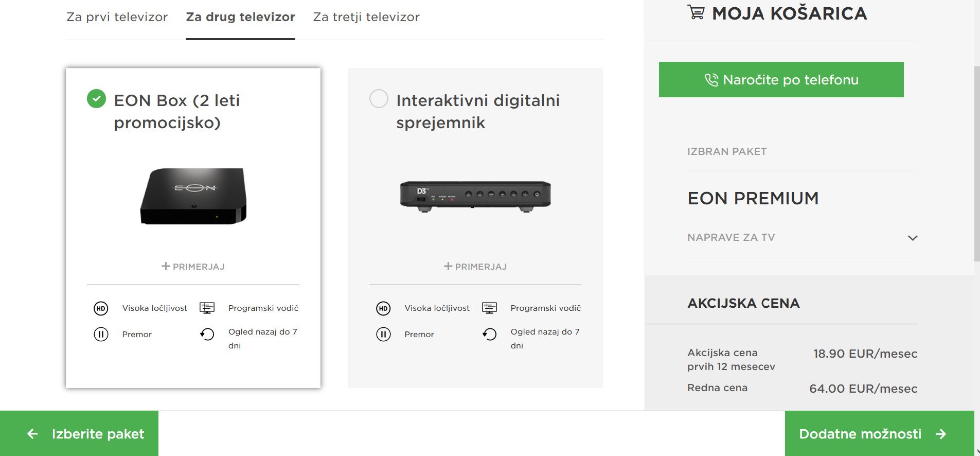Click the MOJA KOŠARICA heading

click(790, 13)
